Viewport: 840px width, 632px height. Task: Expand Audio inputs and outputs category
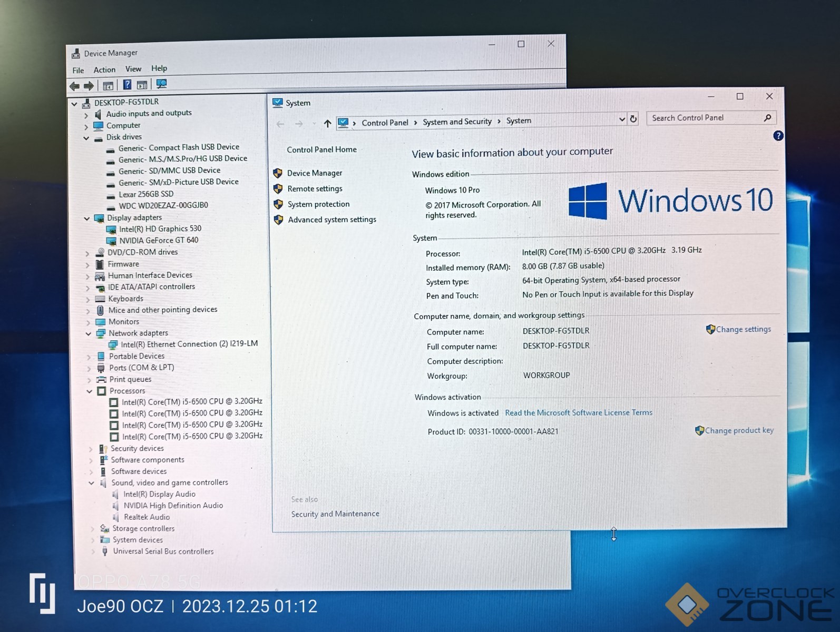86,115
